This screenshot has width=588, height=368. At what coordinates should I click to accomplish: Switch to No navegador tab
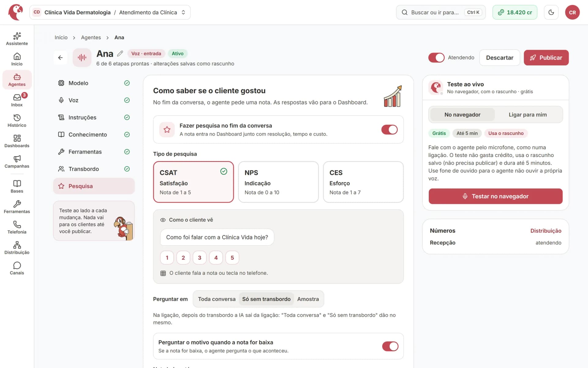point(462,115)
